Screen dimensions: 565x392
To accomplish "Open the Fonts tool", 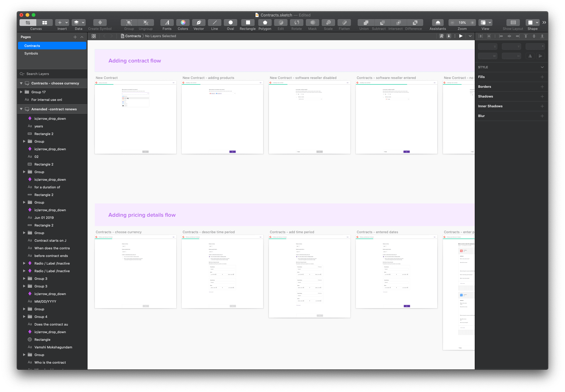I will tap(167, 23).
